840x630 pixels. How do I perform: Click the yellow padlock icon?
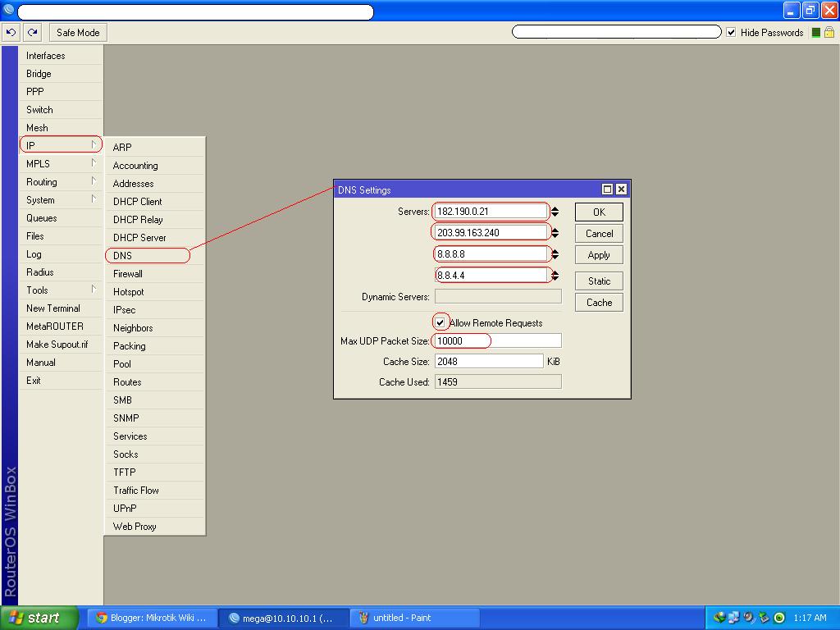click(829, 33)
